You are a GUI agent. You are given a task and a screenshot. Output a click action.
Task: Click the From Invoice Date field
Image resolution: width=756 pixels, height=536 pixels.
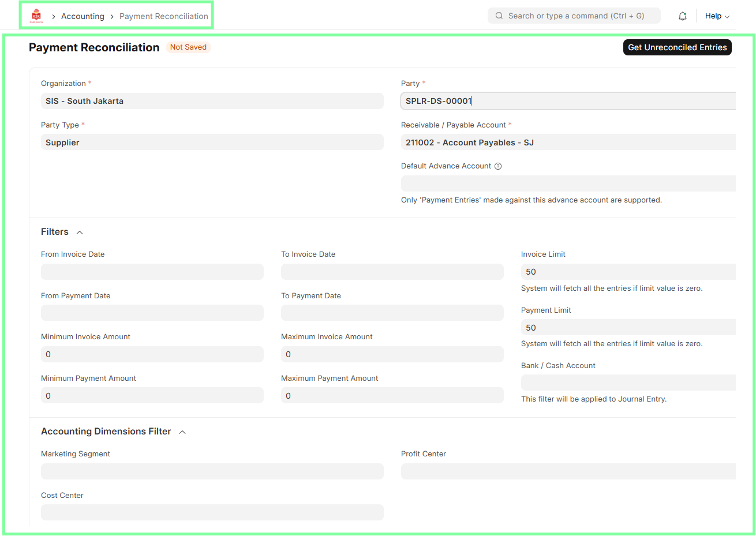pos(152,271)
